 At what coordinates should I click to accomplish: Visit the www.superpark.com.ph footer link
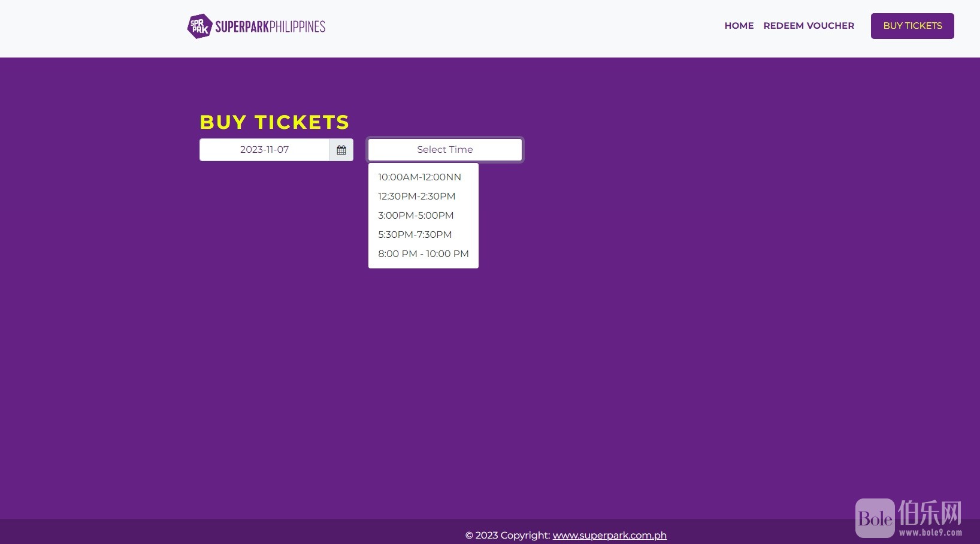(609, 536)
